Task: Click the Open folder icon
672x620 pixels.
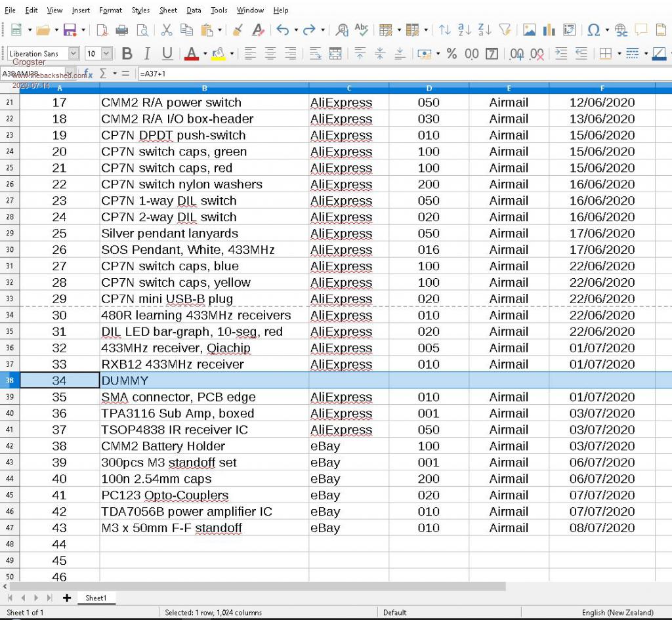Action: [43, 30]
